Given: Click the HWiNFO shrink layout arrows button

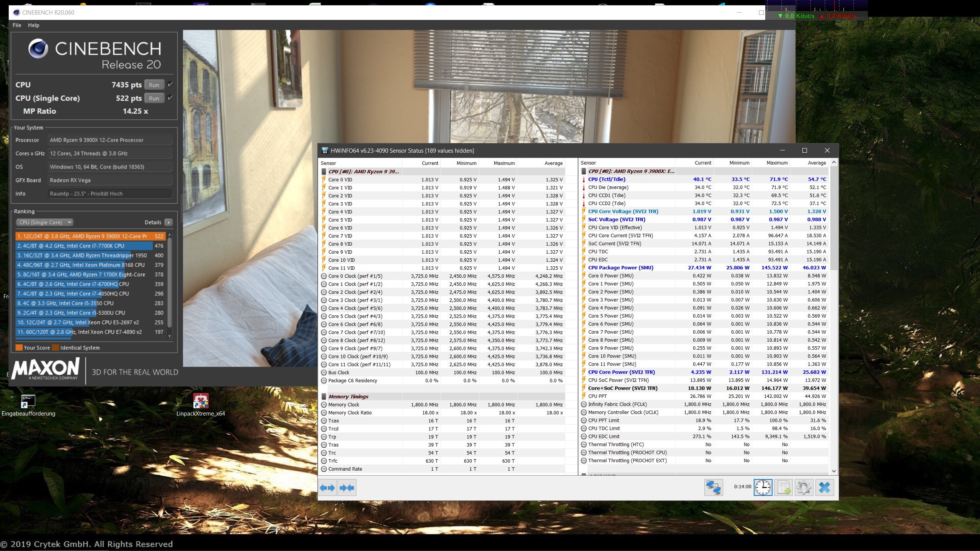Looking at the screenshot, I should pos(347,488).
